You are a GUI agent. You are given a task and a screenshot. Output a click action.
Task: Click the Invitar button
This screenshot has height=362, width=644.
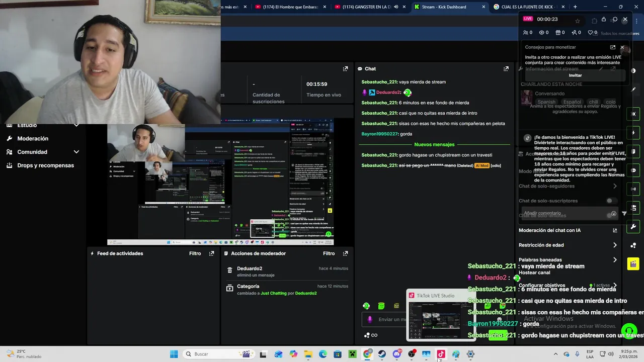[575, 75]
